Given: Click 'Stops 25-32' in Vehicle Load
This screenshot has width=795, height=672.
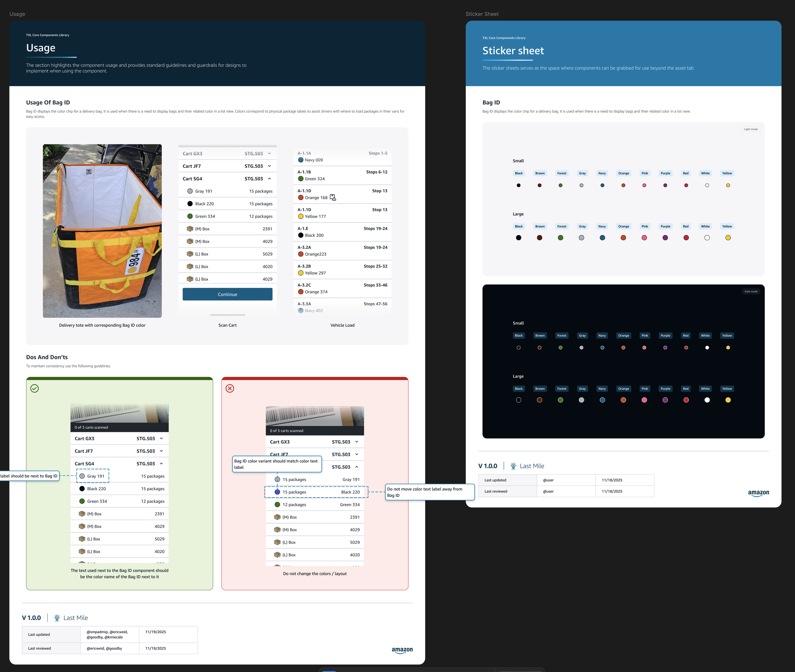Looking at the screenshot, I should point(375,266).
